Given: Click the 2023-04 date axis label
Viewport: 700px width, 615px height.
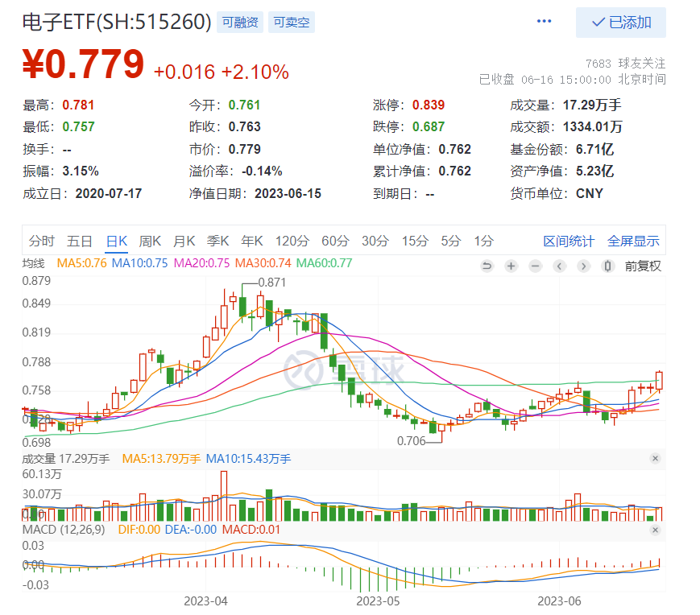Looking at the screenshot, I should click(205, 601).
